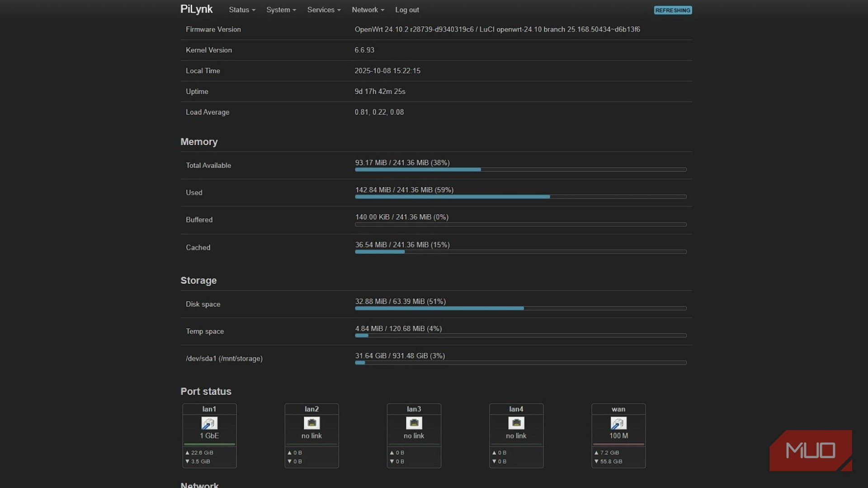Select the firmware version text 'OpenWrt 24.10.2'
Screen dimensions: 868x488
[x=382, y=29]
